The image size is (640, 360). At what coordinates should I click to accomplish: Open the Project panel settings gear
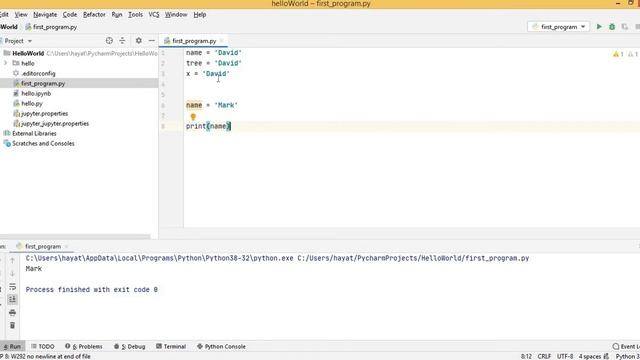tap(139, 41)
